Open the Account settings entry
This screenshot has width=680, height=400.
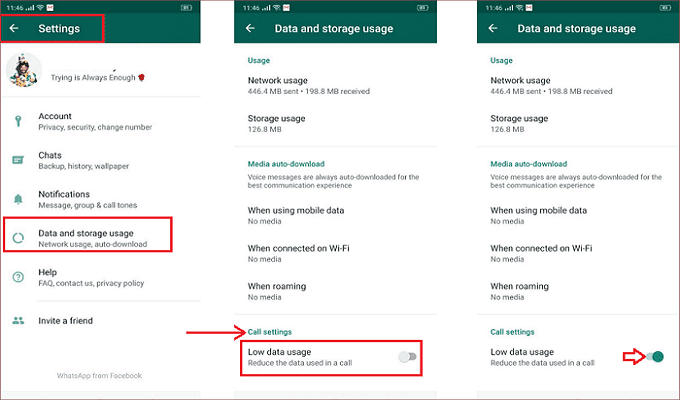pyautogui.click(x=95, y=121)
